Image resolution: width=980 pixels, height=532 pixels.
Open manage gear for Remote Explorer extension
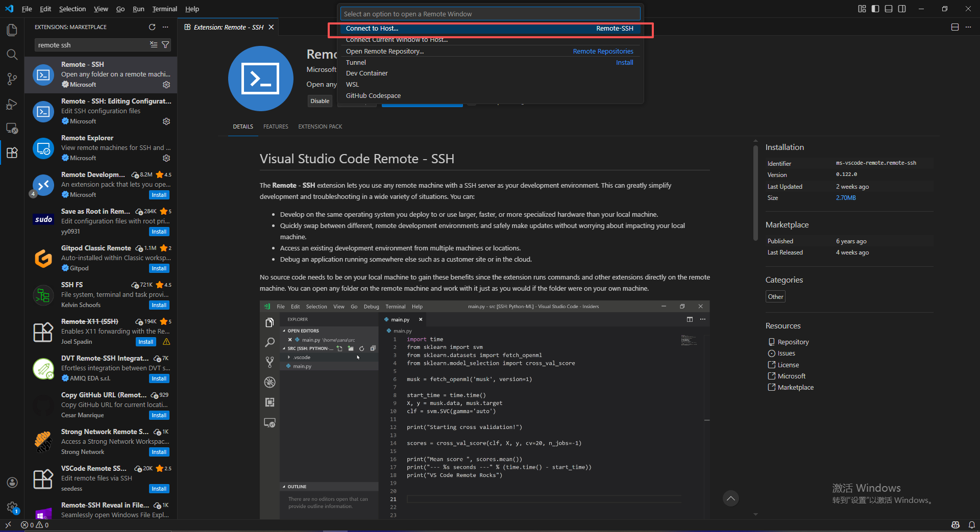[166, 158]
